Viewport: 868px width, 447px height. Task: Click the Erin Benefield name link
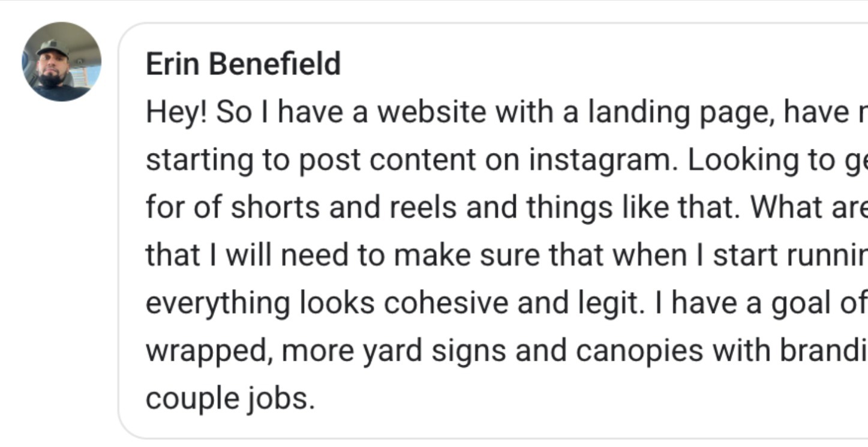point(243,64)
